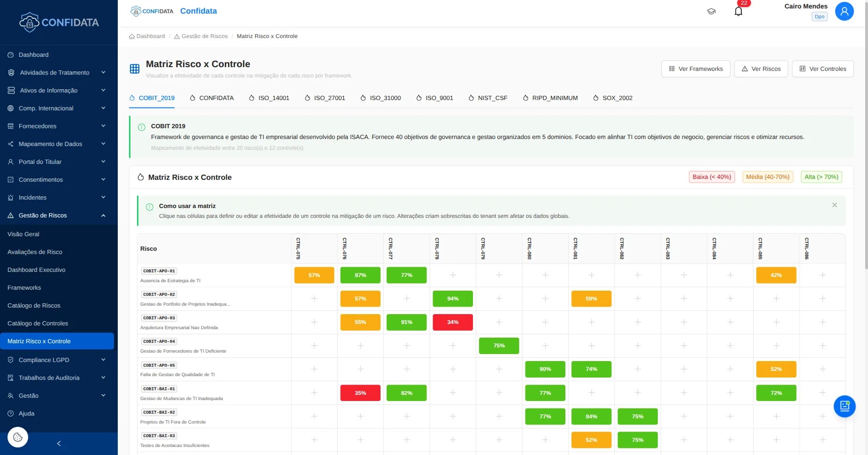Dismiss the Como usar a matriz notice
The height and width of the screenshot is (455, 868).
(834, 205)
